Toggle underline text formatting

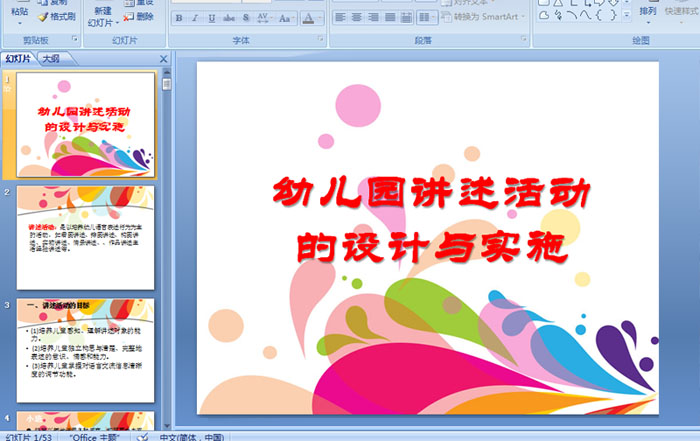click(x=213, y=18)
